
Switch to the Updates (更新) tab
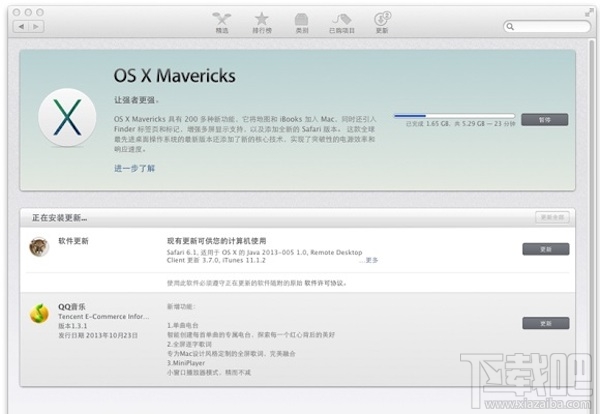(381, 22)
